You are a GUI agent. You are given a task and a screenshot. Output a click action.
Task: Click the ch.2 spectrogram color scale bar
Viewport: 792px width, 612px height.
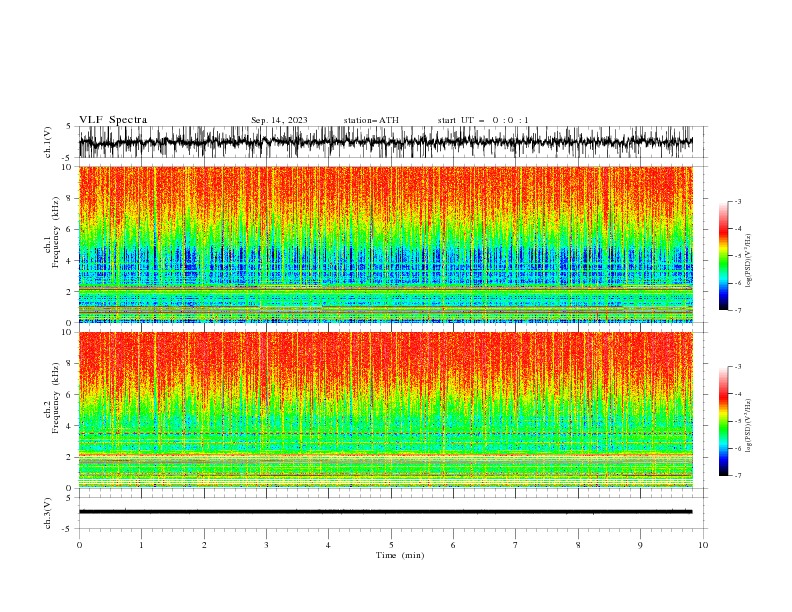pyautogui.click(x=723, y=421)
